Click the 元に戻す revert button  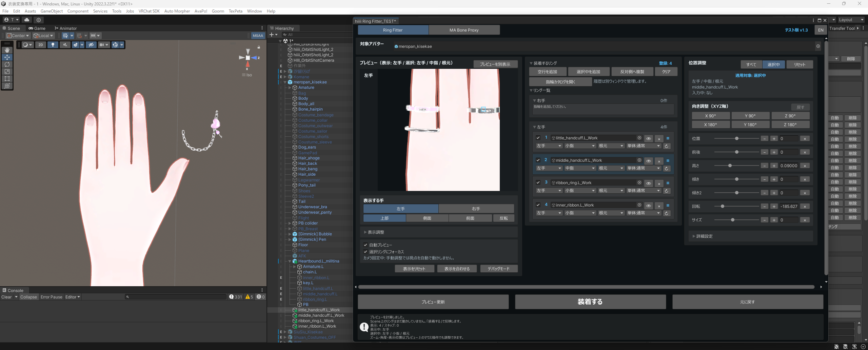click(x=747, y=302)
